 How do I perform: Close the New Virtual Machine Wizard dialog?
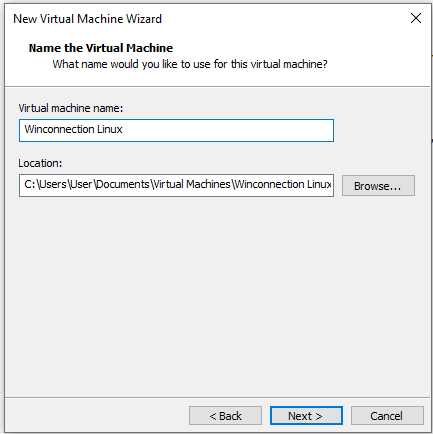tap(416, 18)
